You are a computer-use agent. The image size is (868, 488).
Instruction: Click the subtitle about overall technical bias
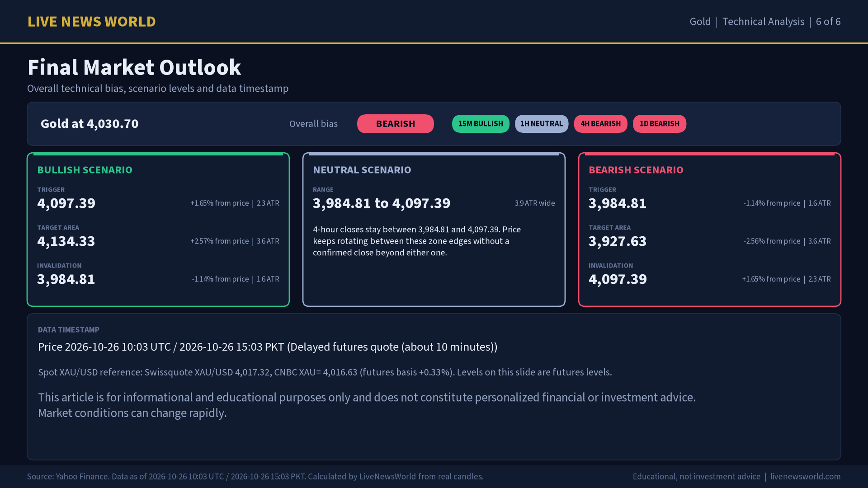[158, 89]
